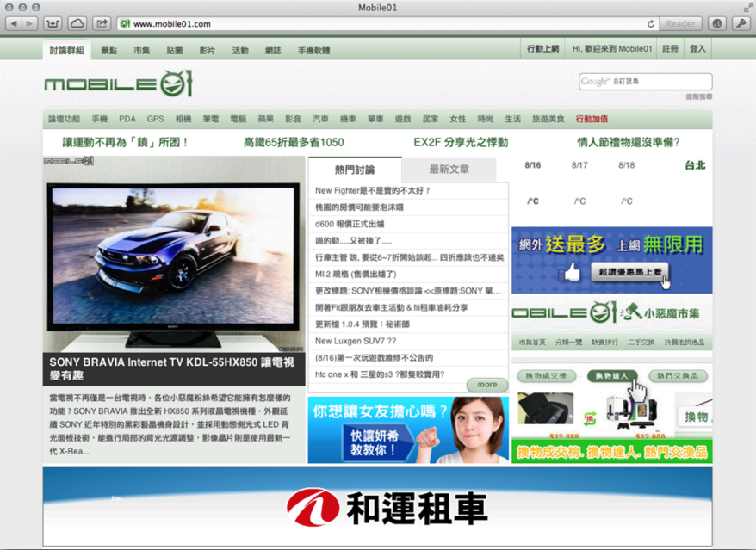756x550 pixels.
Task: Open the New Fighter是不是賣的不太好 thread
Action: [x=372, y=190]
